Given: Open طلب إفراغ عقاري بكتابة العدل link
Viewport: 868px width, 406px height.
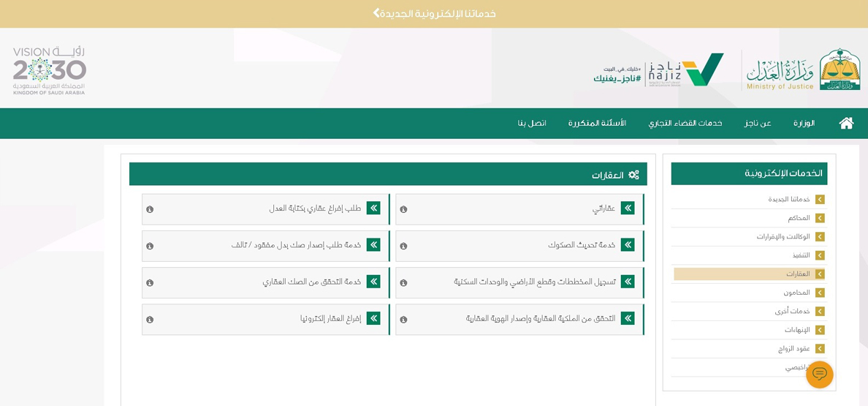Looking at the screenshot, I should point(314,208).
